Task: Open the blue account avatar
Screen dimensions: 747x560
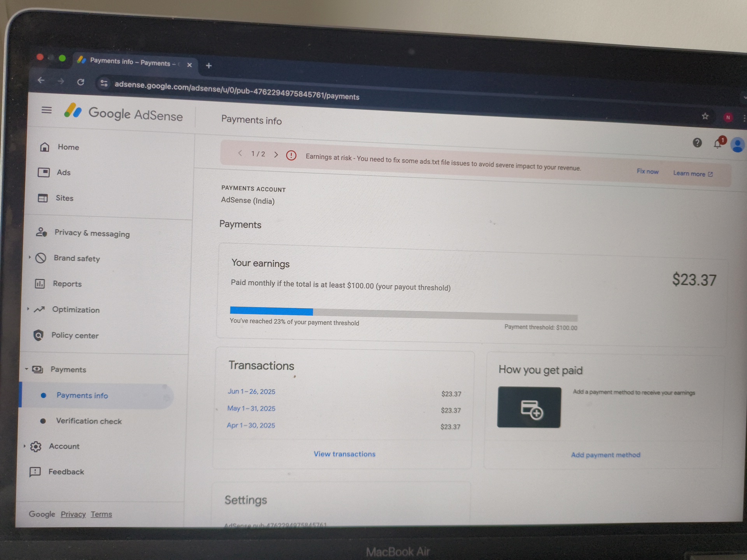Action: point(737,145)
